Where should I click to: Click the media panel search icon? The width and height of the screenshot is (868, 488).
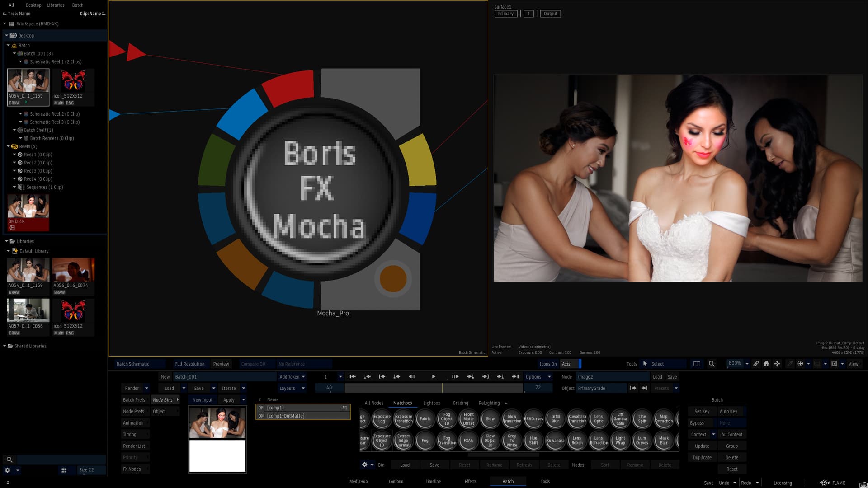click(9, 460)
